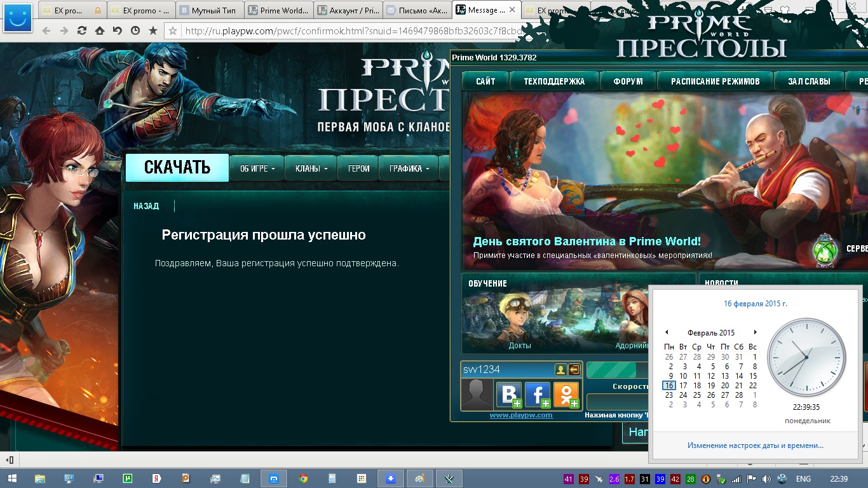The image size is (868, 488).
Task: Switch to first EX pro... tab with lock
Action: point(72,10)
